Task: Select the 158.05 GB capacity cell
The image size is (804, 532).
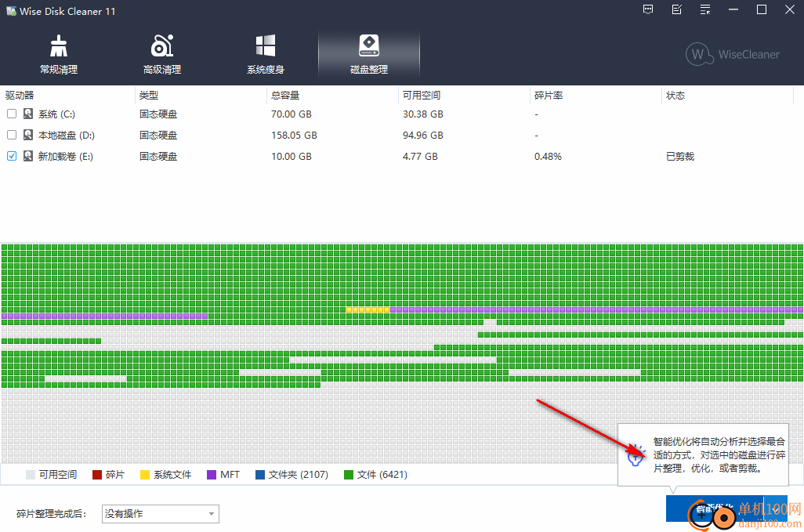Action: pyautogui.click(x=294, y=136)
